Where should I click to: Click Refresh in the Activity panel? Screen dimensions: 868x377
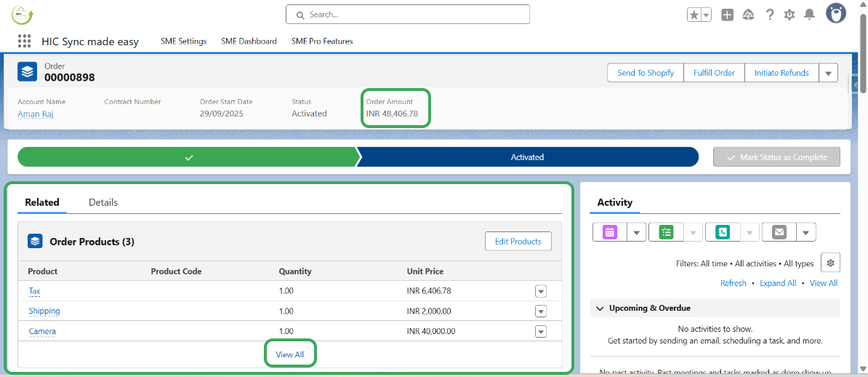tap(734, 282)
